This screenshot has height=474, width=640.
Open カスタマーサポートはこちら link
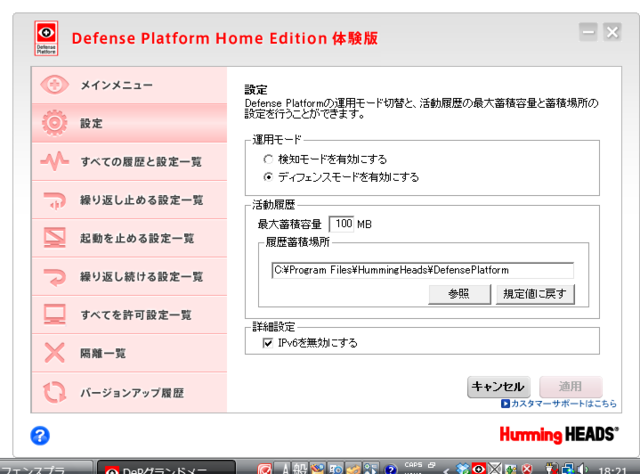click(x=559, y=403)
